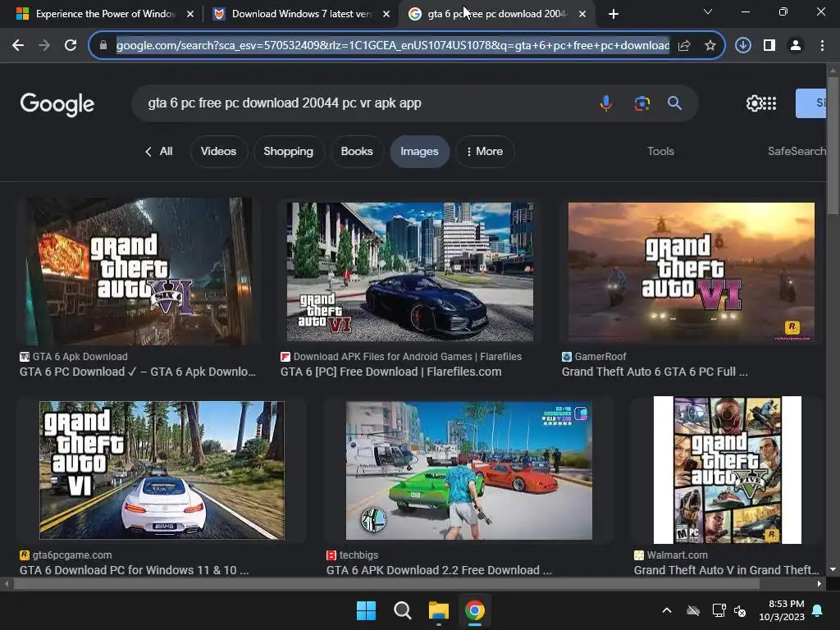The width and height of the screenshot is (840, 630).
Task: Toggle the Chrome side panel icon
Action: click(769, 46)
